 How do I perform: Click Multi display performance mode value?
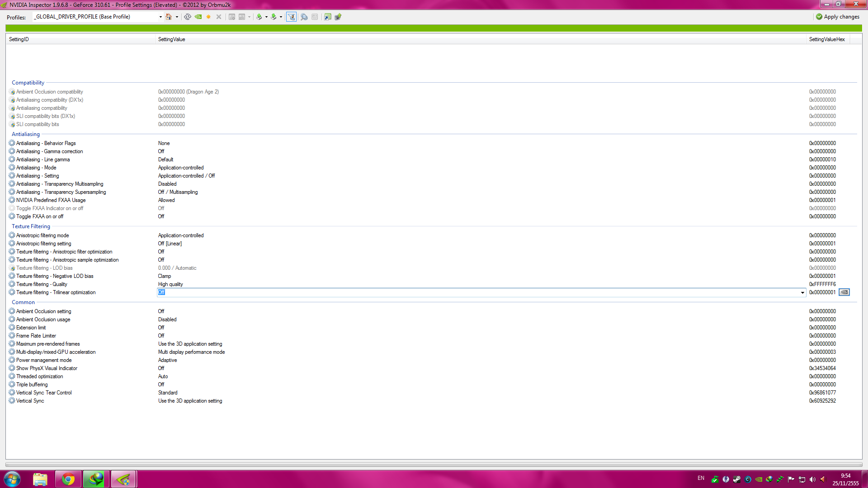(192, 352)
